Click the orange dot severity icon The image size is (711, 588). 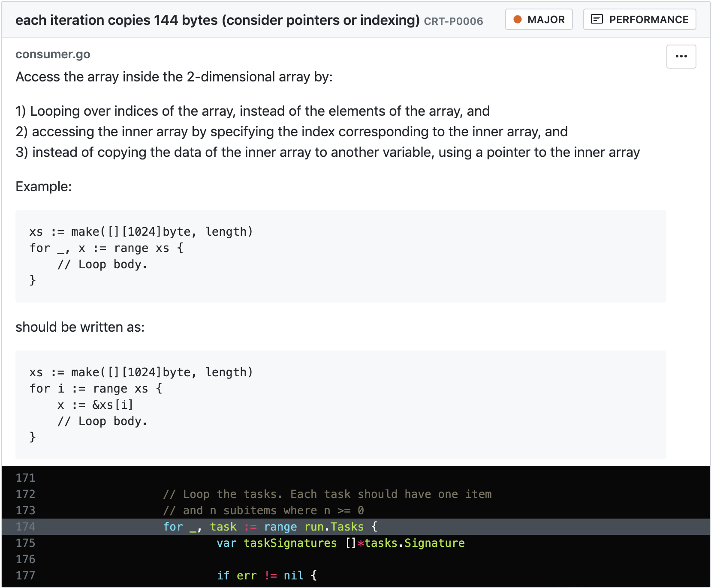[518, 19]
